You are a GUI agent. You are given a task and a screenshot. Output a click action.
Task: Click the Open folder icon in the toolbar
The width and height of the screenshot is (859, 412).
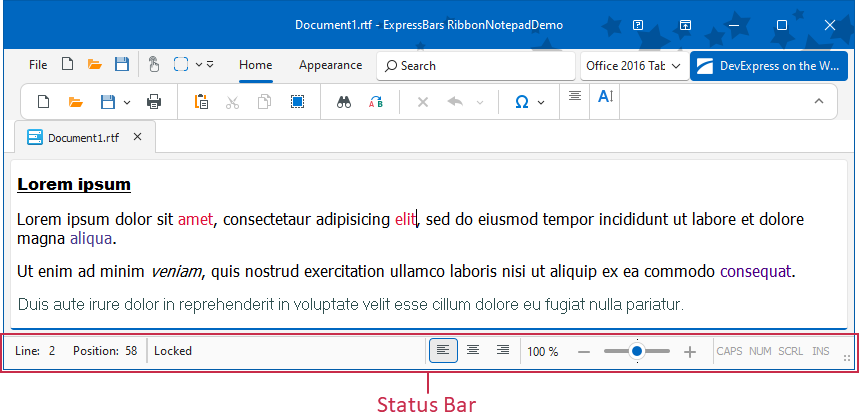point(75,101)
